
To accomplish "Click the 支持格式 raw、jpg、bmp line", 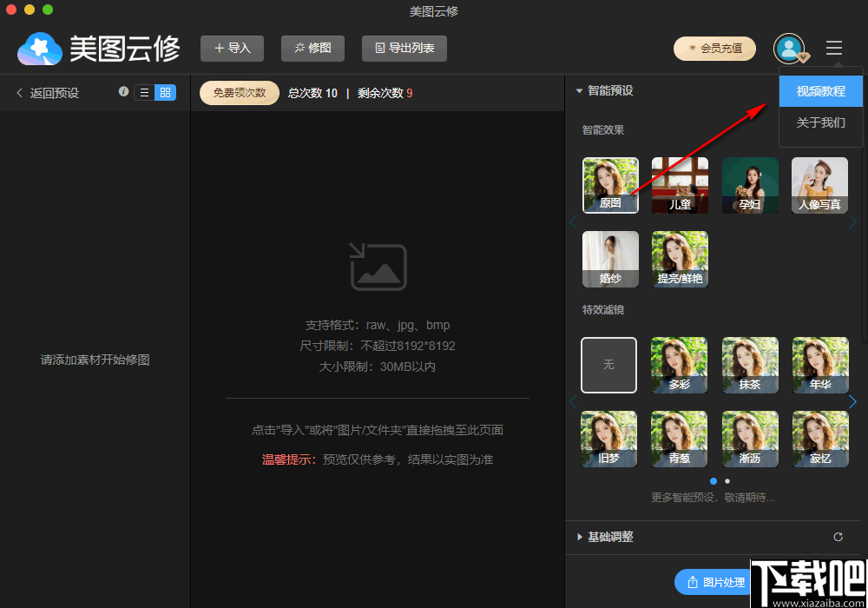I will (x=378, y=325).
